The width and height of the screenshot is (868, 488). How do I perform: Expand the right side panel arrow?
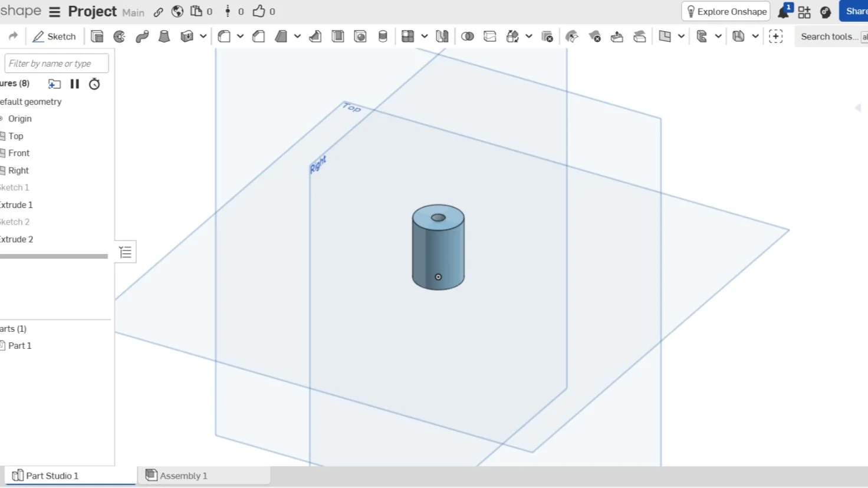[858, 107]
